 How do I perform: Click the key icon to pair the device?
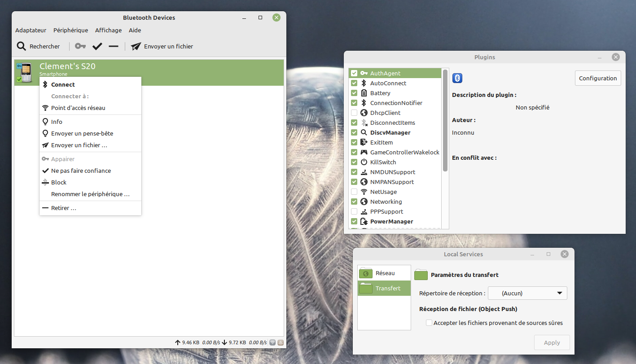80,46
